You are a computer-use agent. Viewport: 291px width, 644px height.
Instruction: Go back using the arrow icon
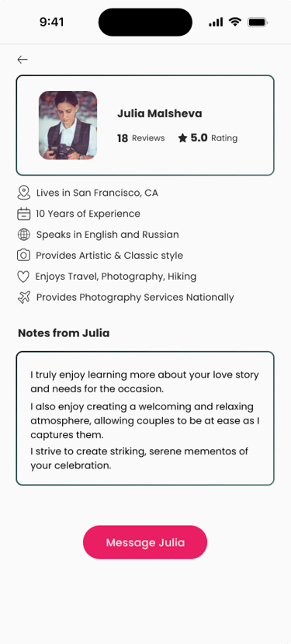click(23, 60)
